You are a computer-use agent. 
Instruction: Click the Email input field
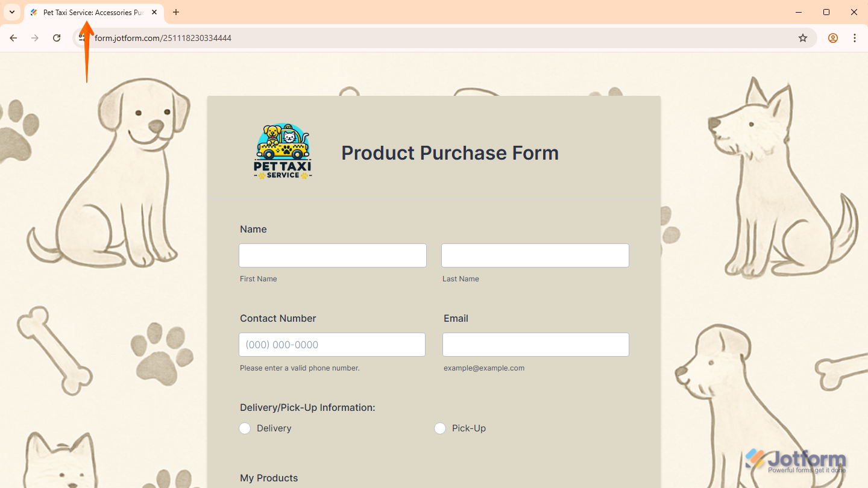point(536,345)
